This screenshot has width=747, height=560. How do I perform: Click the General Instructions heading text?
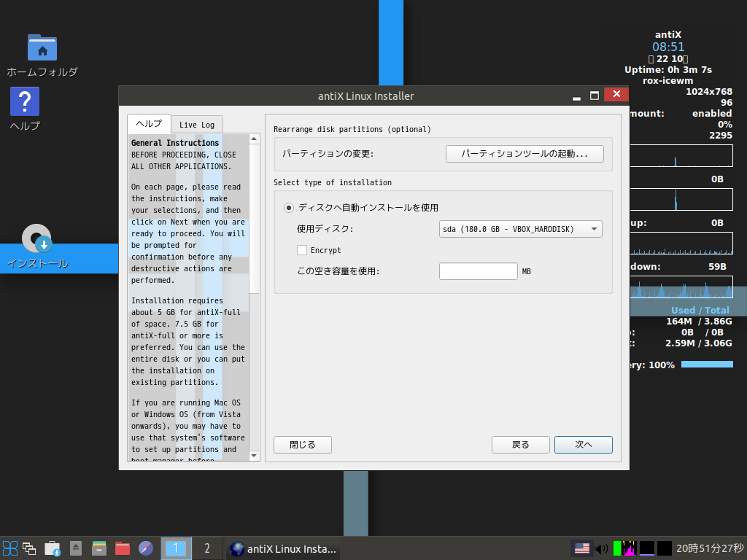coord(175,143)
